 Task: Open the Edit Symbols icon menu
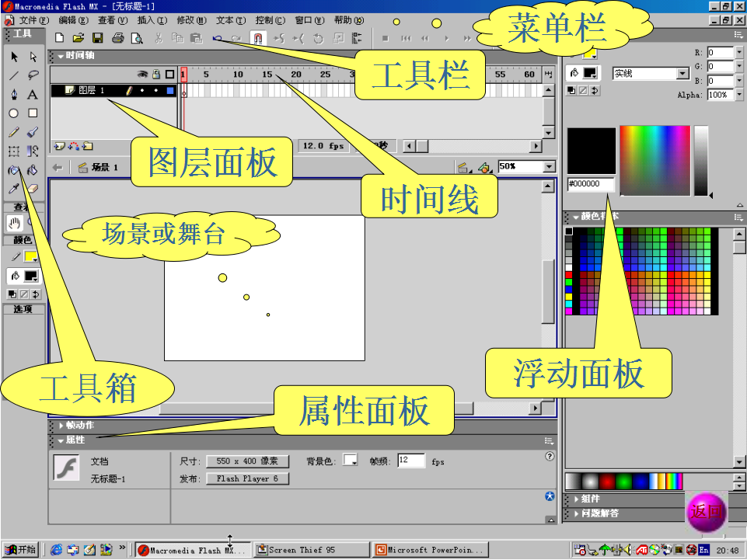pos(484,167)
